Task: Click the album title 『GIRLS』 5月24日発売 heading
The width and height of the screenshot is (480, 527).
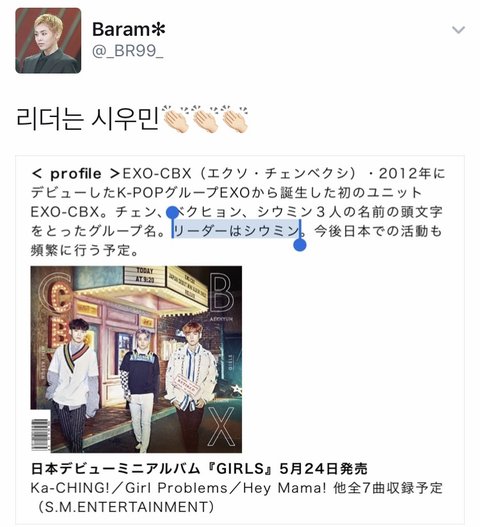Action: (x=199, y=469)
